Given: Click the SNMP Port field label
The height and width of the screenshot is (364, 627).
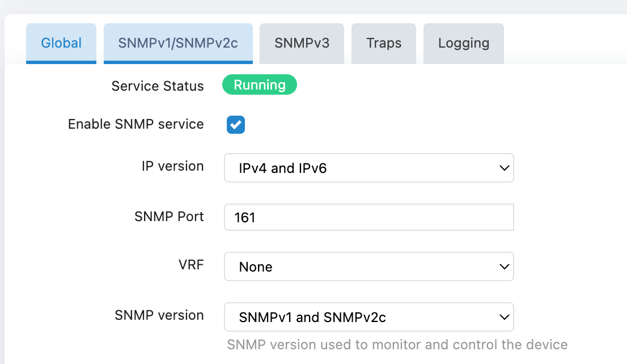Looking at the screenshot, I should pos(169,216).
